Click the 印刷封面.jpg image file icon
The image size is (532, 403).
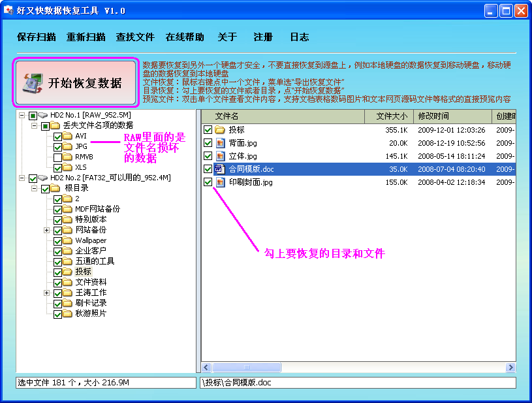[220, 182]
